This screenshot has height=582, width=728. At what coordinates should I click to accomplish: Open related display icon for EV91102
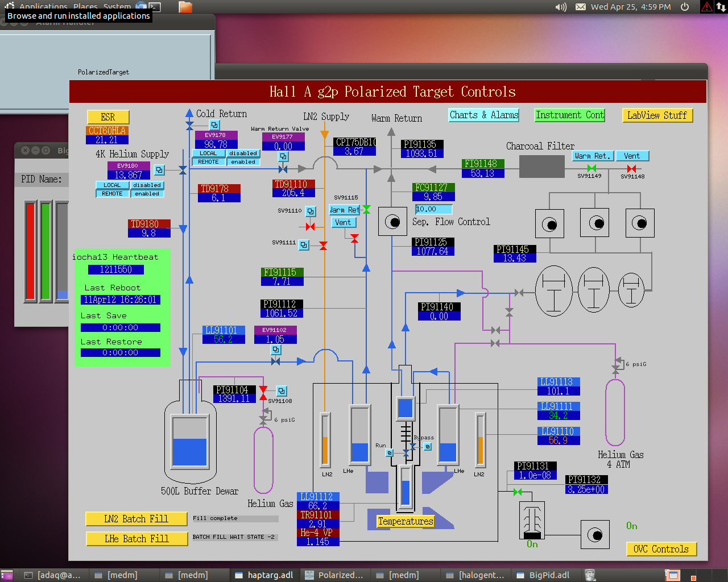pos(276,350)
